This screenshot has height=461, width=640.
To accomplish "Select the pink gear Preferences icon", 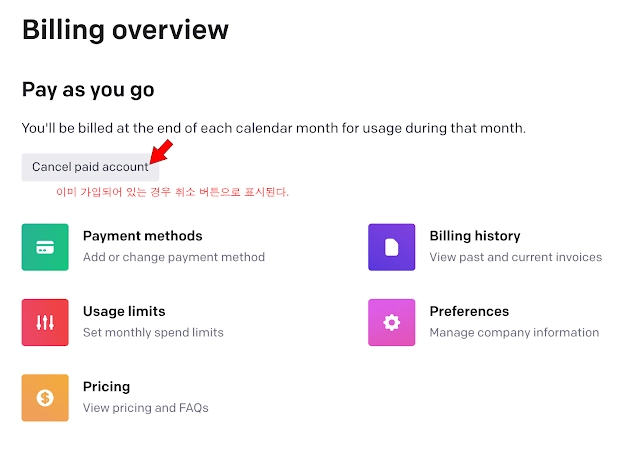I will coord(391,323).
